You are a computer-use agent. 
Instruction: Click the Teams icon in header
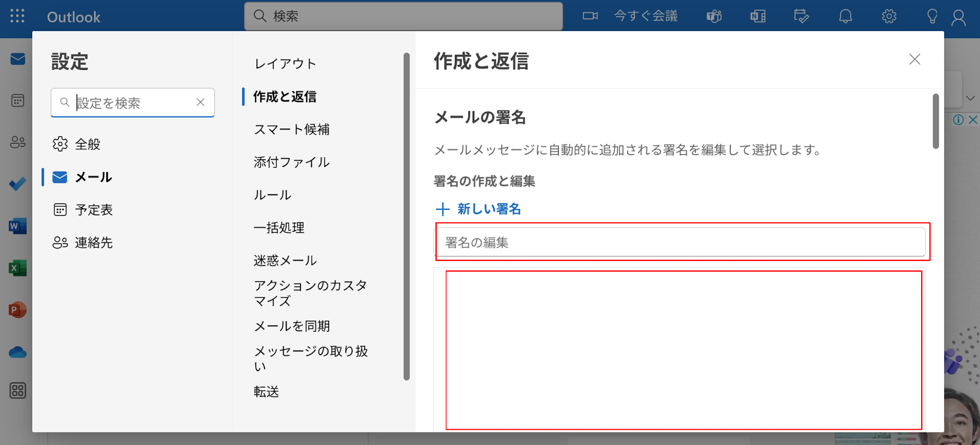714,16
